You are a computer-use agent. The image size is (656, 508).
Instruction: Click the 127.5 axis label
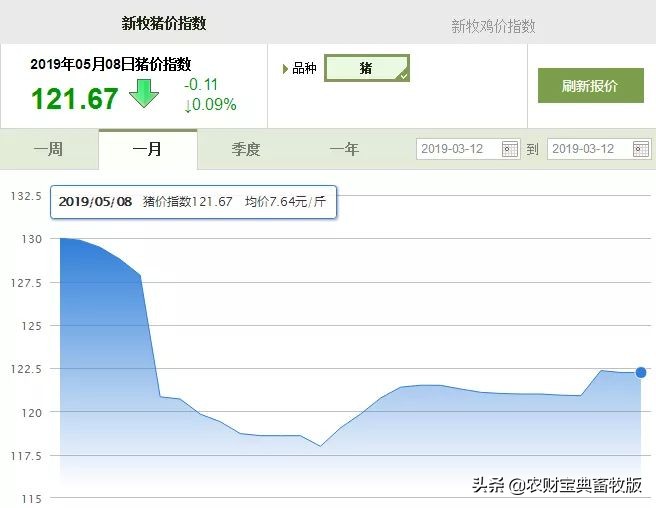(26, 283)
